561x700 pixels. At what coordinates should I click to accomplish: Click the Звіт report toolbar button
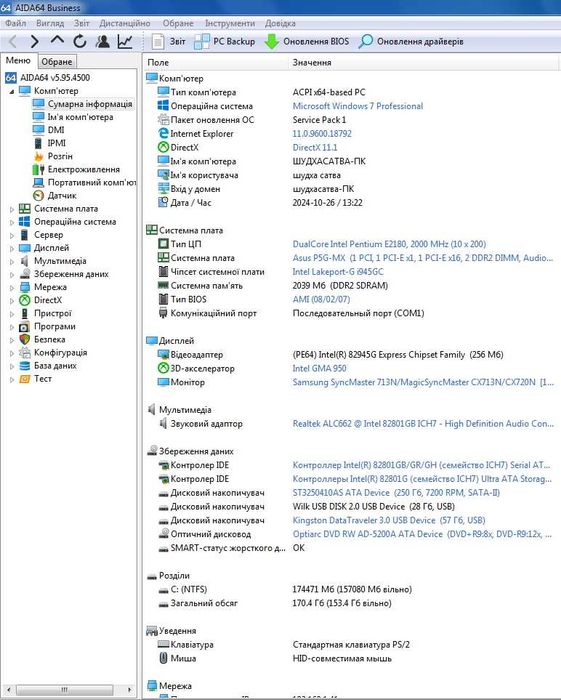[168, 42]
